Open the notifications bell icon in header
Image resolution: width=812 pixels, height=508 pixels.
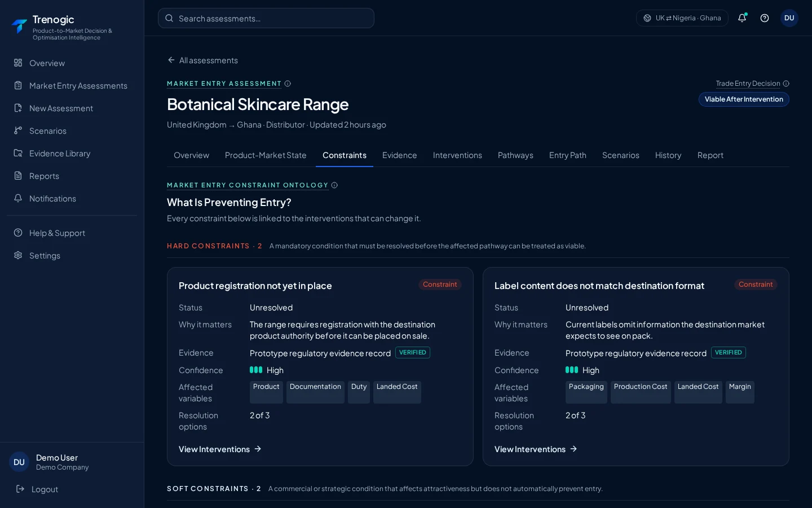(742, 18)
